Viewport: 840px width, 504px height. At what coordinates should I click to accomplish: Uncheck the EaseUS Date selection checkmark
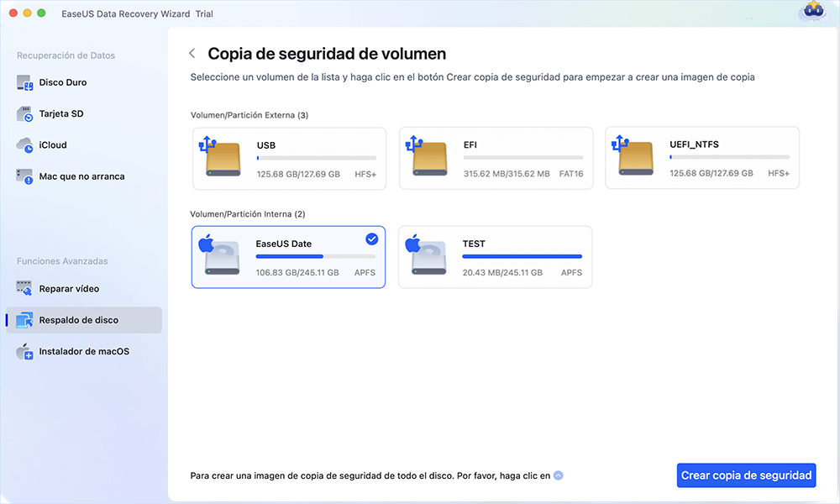tap(372, 239)
